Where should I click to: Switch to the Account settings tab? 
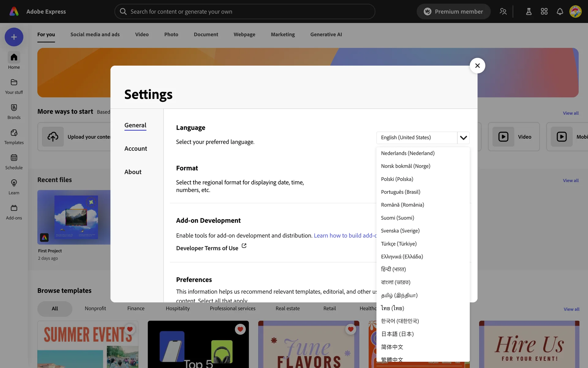136,148
